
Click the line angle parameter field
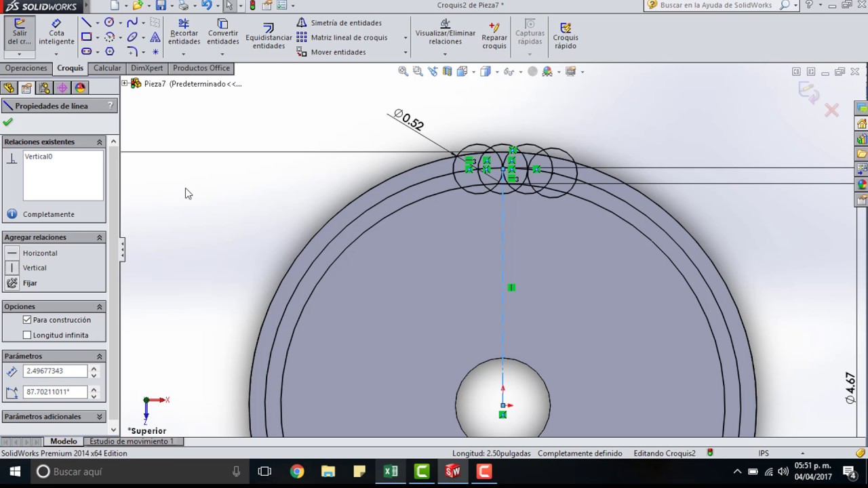tap(56, 392)
